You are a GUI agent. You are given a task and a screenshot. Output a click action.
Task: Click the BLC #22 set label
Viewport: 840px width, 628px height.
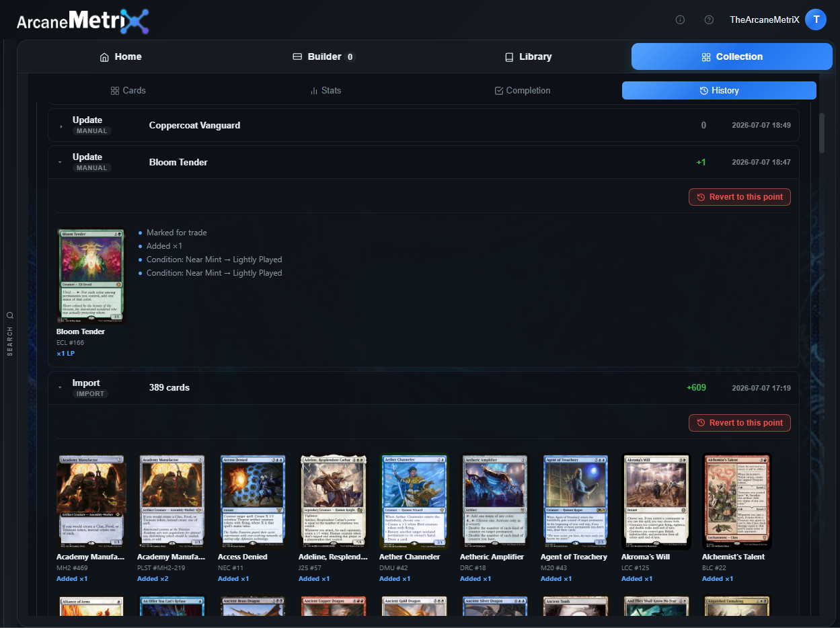click(x=714, y=568)
